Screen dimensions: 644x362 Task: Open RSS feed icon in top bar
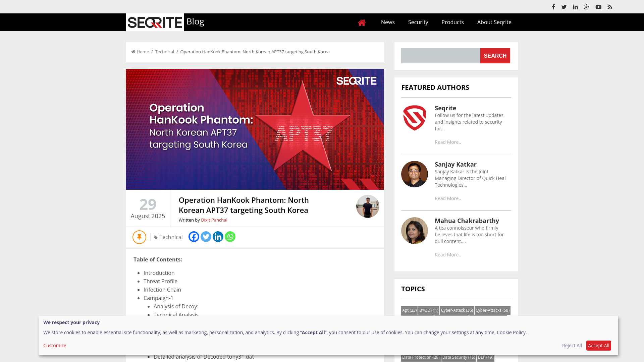610,7
